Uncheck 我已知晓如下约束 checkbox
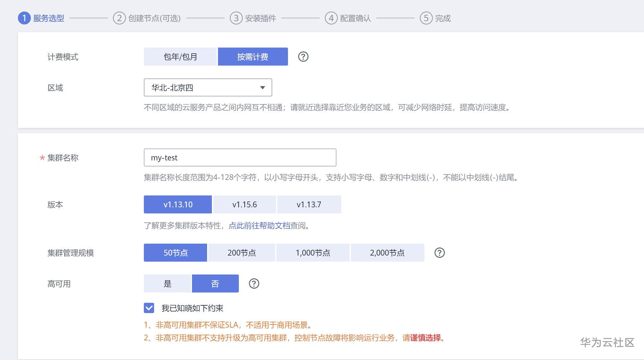644x360 pixels. (149, 308)
